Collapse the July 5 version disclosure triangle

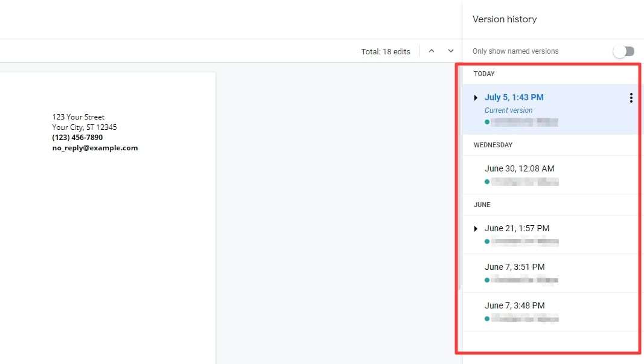pyautogui.click(x=476, y=97)
